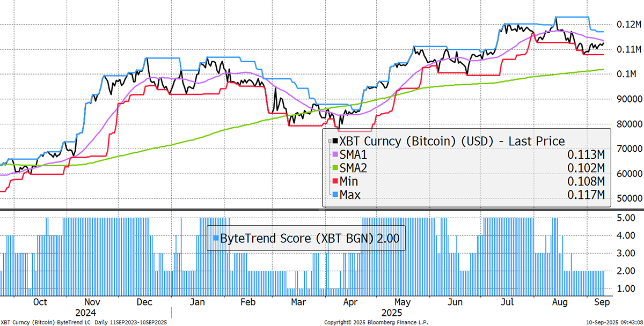Viewport: 644px width, 326px height.
Task: Click the SMA1 value 0.113M
Action: coord(586,155)
